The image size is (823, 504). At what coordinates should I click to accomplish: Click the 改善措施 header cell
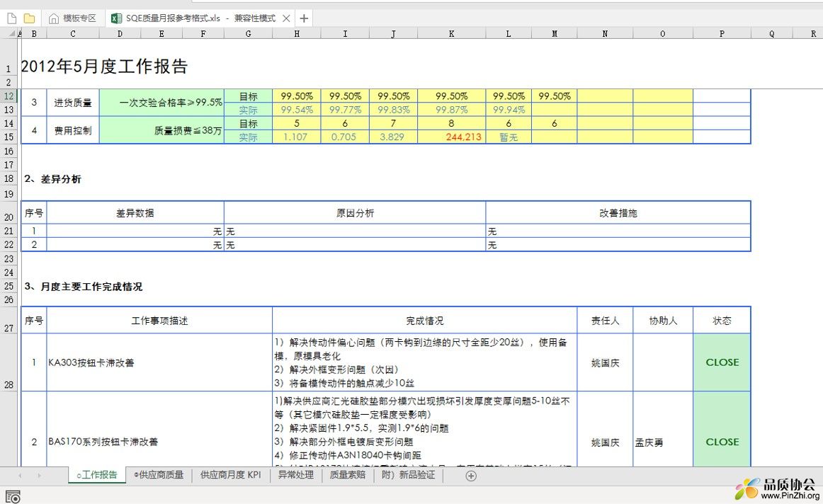click(x=618, y=213)
